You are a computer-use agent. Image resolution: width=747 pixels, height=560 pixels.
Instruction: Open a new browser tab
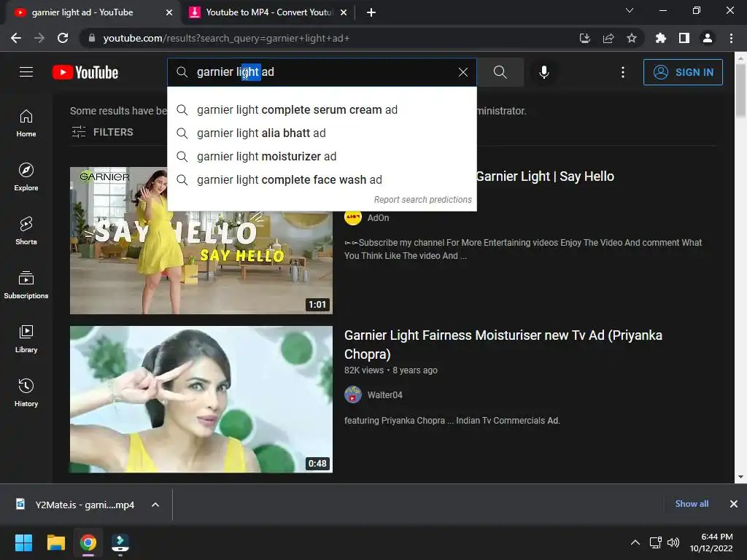click(x=371, y=12)
